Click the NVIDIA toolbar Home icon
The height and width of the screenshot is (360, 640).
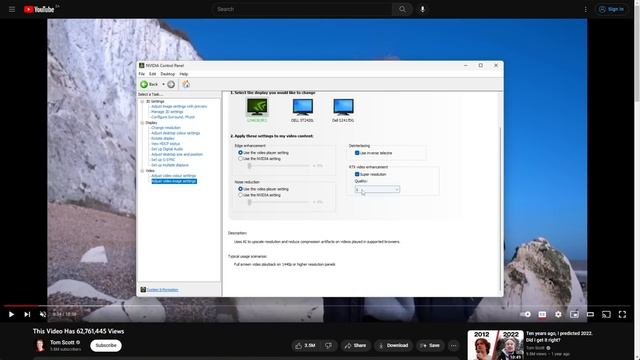[x=186, y=84]
